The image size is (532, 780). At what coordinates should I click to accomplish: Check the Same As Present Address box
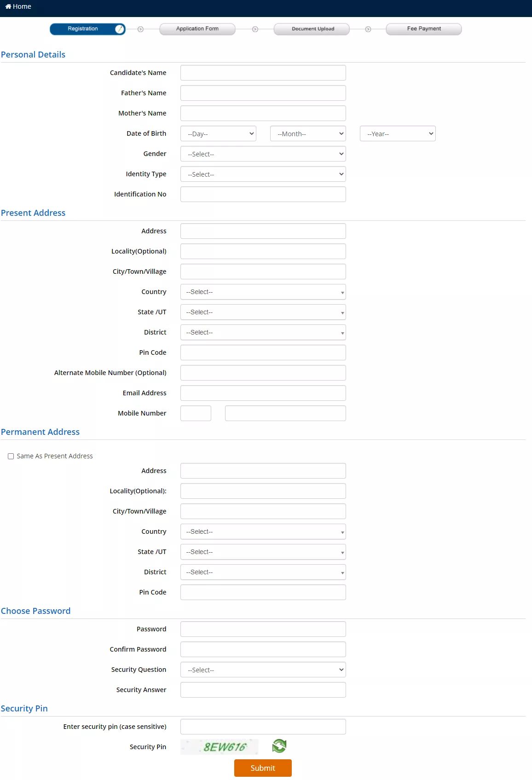click(x=11, y=456)
